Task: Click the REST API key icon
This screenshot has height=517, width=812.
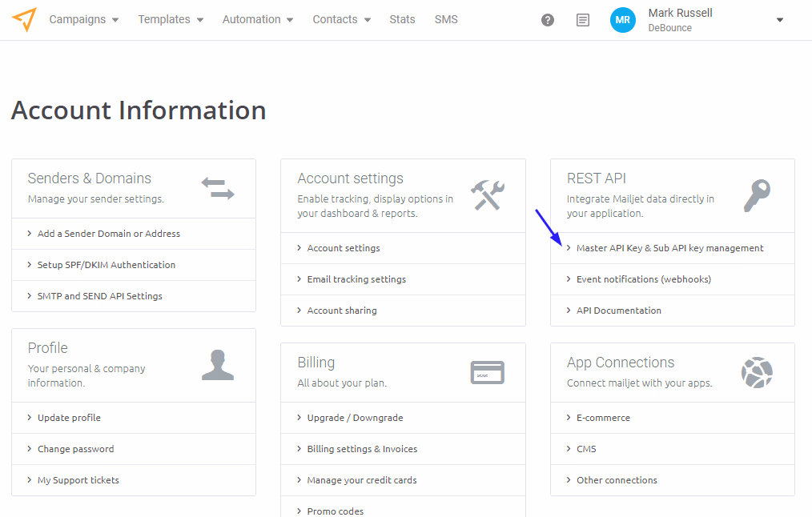Action: pyautogui.click(x=757, y=194)
